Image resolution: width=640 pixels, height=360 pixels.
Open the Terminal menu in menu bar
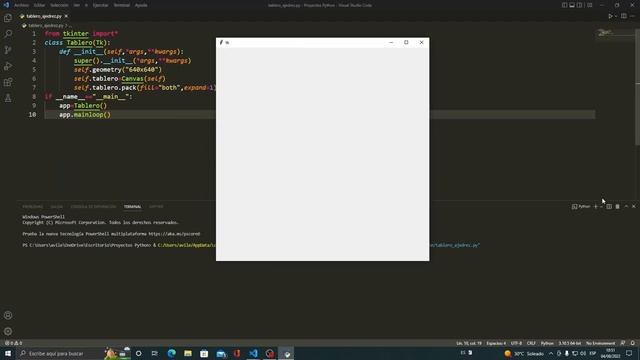[122, 5]
